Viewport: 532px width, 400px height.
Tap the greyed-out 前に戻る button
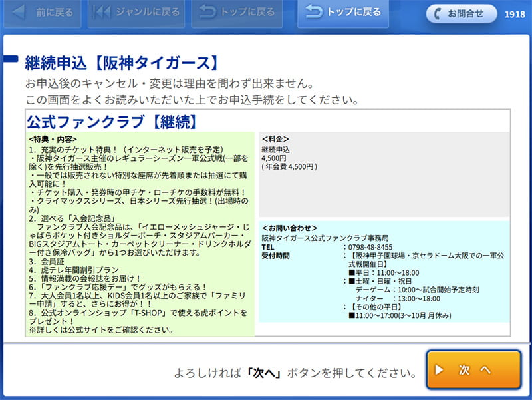pyautogui.click(x=43, y=13)
